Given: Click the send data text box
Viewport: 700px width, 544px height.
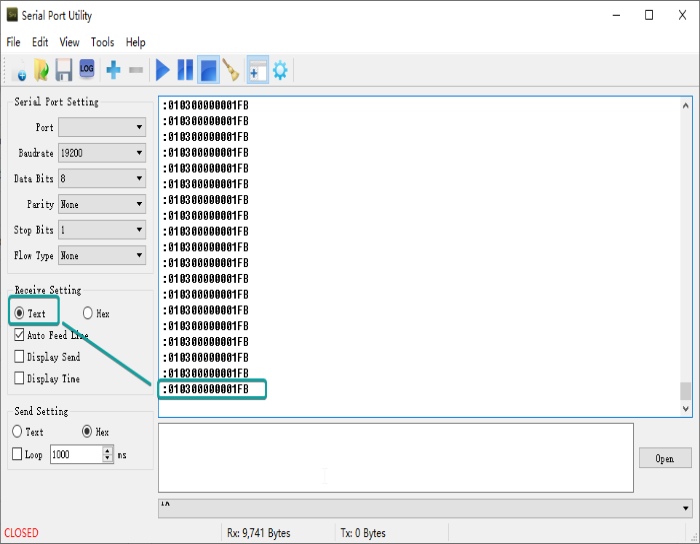Looking at the screenshot, I should tap(395, 457).
